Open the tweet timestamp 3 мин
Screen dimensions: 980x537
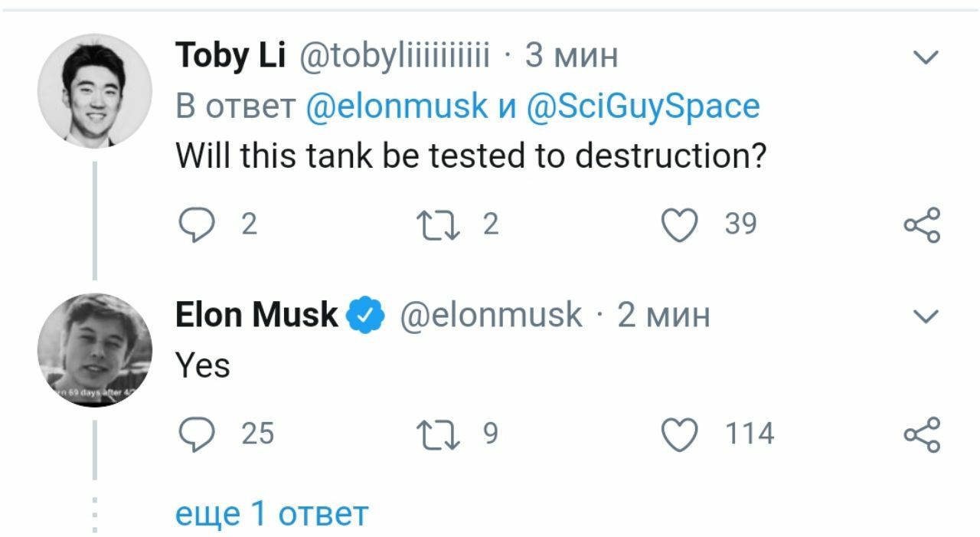pos(571,56)
